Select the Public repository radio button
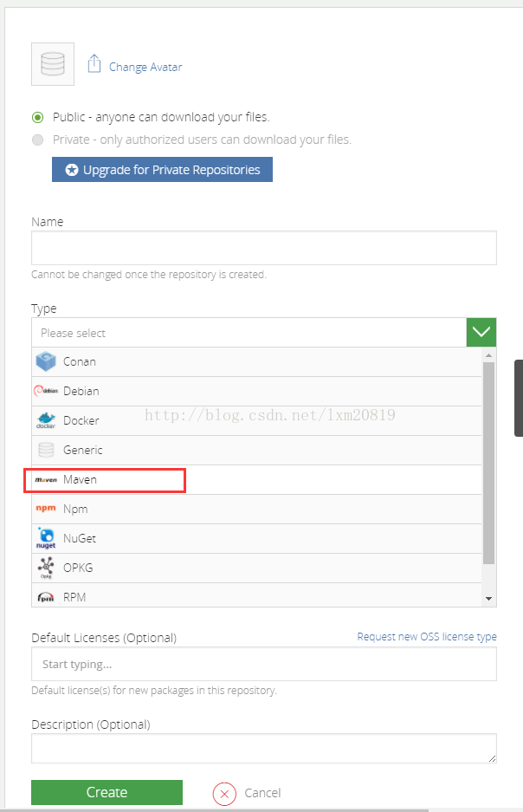The width and height of the screenshot is (523, 812). coord(37,118)
